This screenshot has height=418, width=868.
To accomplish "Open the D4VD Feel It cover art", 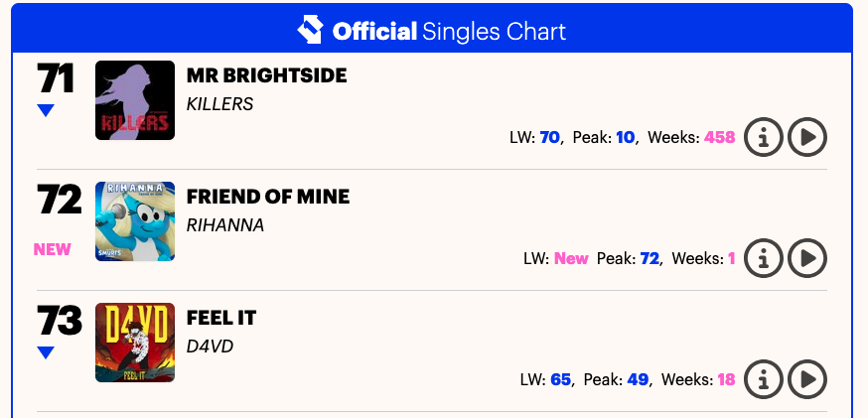I will tap(135, 343).
